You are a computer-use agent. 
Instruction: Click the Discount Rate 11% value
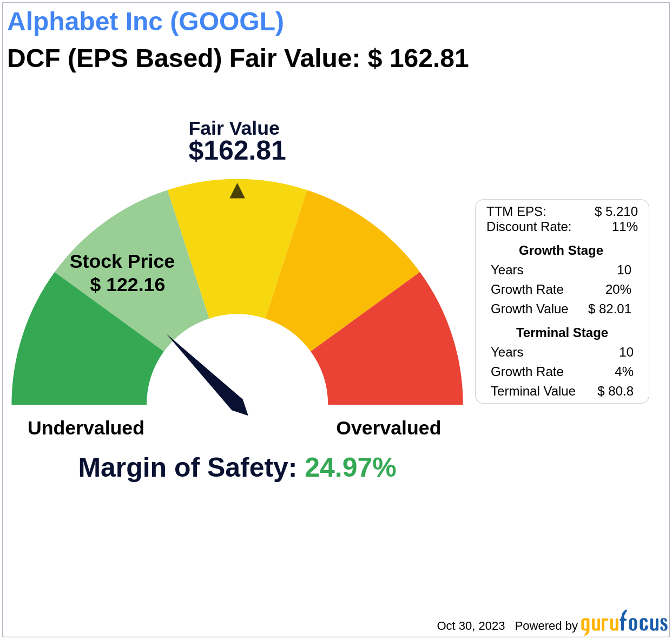[x=624, y=227]
